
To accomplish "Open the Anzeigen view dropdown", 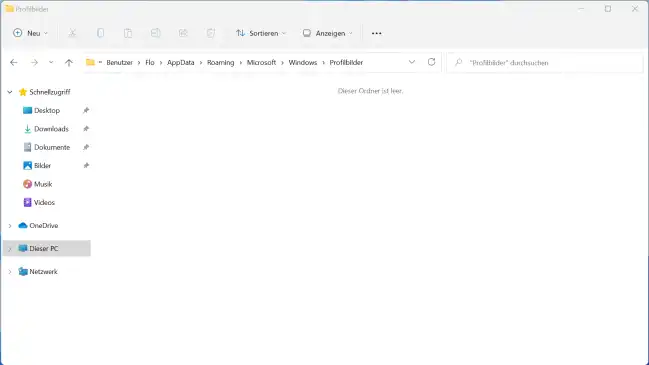I will click(327, 33).
